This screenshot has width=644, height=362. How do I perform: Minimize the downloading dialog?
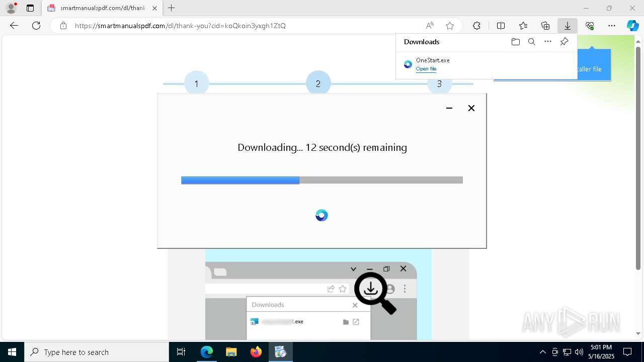click(449, 108)
